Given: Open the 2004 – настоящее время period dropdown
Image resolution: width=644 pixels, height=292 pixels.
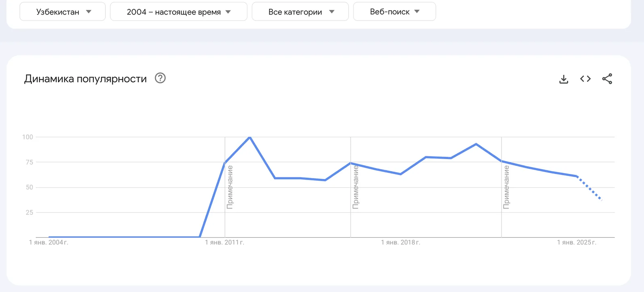Looking at the screenshot, I should pos(179,12).
